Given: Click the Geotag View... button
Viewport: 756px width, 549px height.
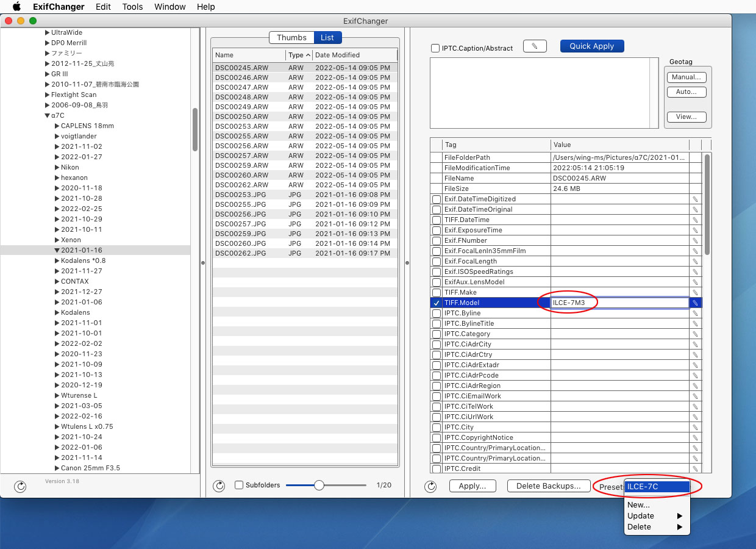Looking at the screenshot, I should [686, 117].
